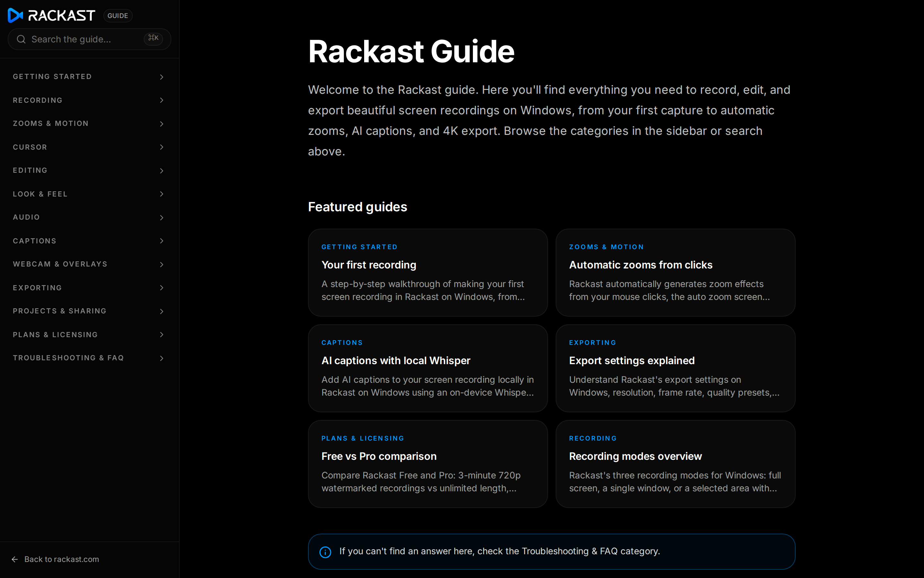The height and width of the screenshot is (578, 924).
Task: Open Automatic zooms from clicks guide title
Action: [x=641, y=265]
